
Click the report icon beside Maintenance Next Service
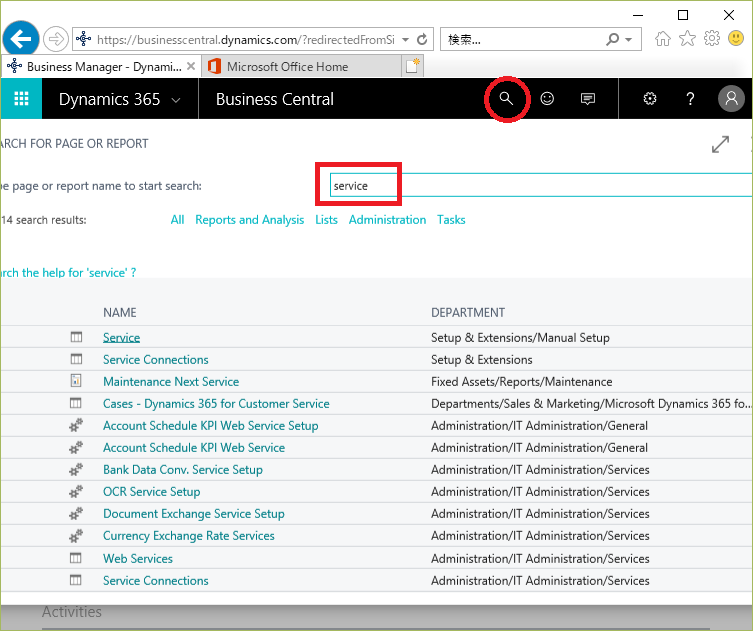pyautogui.click(x=76, y=381)
